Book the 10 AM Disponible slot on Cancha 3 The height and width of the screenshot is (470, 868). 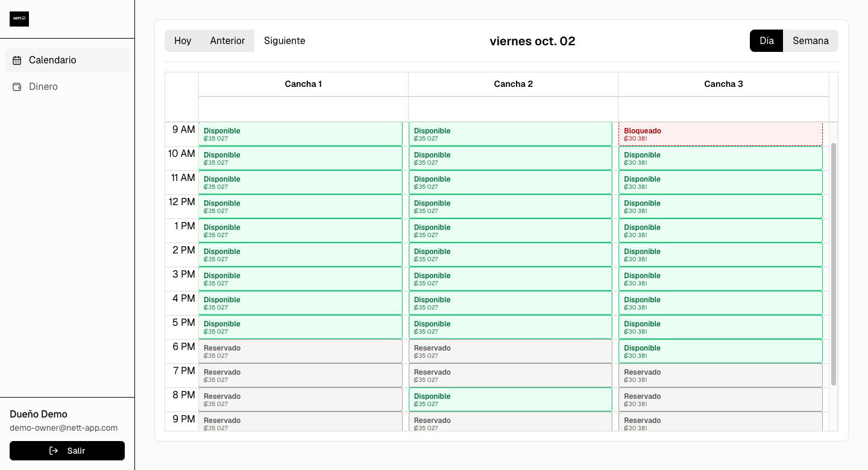tap(720, 158)
